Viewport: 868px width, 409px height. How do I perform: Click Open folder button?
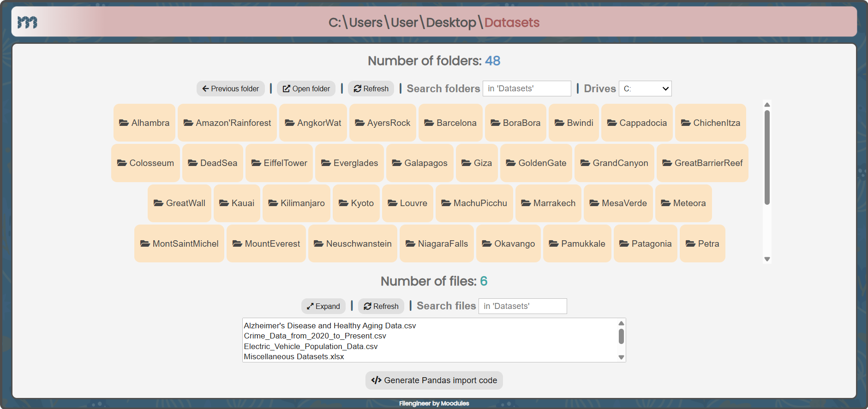(306, 89)
